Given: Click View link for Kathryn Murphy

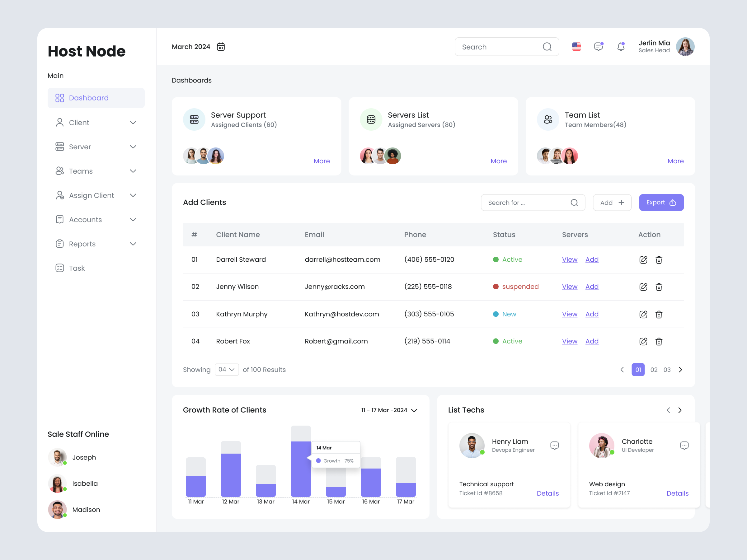Looking at the screenshot, I should [569, 314].
